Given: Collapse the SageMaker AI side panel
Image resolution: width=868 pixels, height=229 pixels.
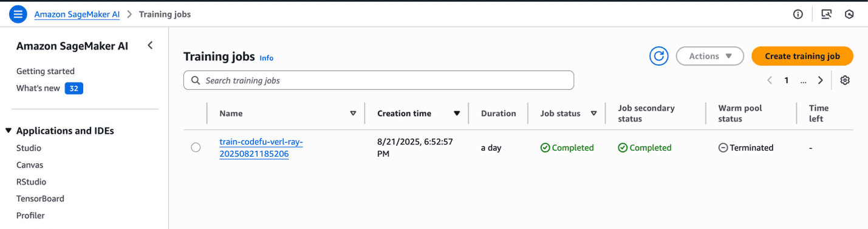Looking at the screenshot, I should tap(150, 46).
